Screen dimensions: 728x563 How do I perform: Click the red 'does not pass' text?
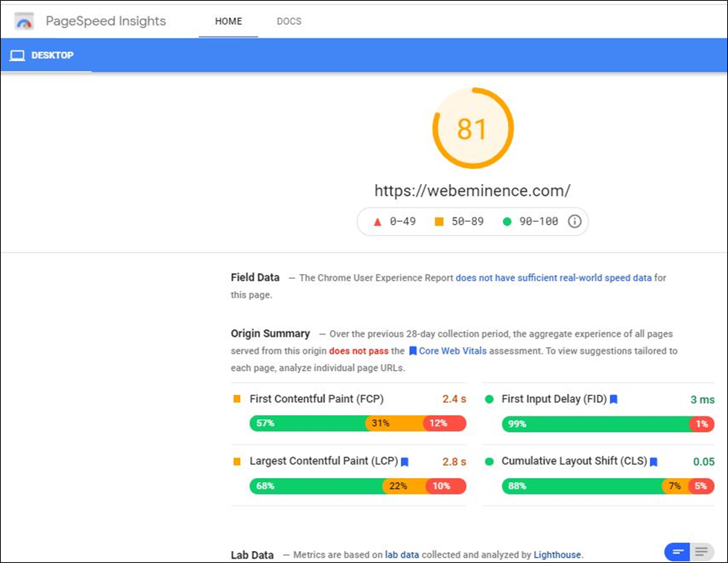click(x=359, y=351)
